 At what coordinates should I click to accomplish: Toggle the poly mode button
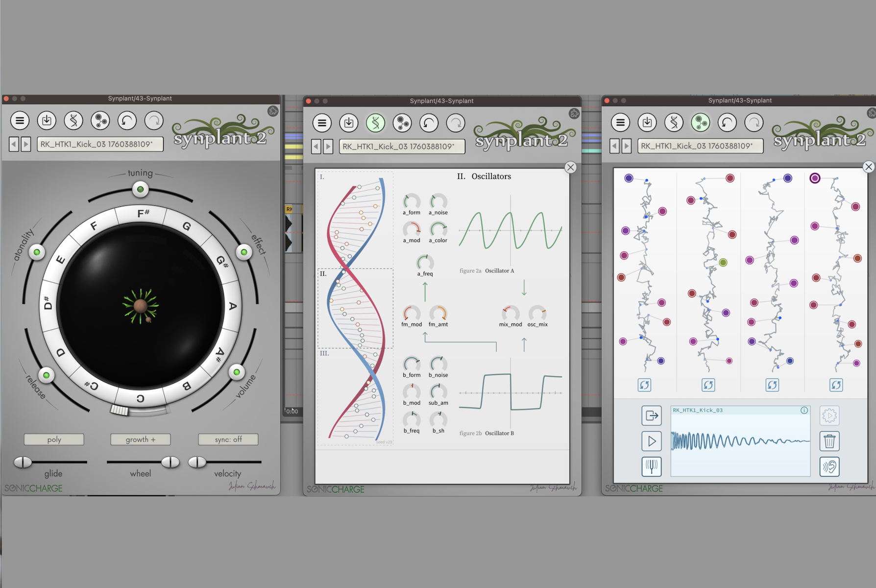coord(54,440)
